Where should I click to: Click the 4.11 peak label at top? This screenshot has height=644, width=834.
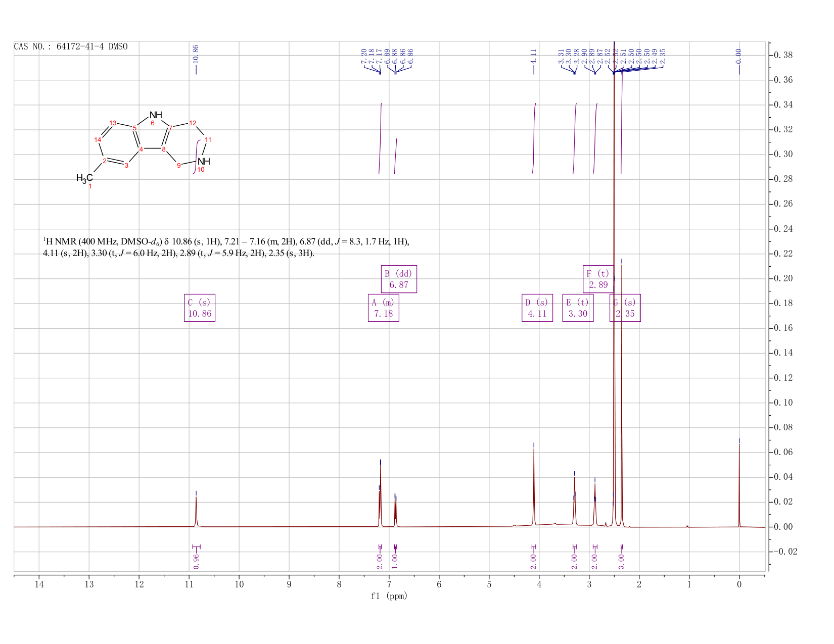pos(533,56)
